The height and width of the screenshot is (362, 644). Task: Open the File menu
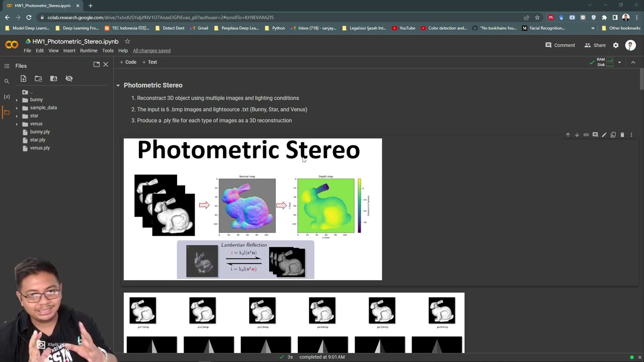(x=27, y=51)
